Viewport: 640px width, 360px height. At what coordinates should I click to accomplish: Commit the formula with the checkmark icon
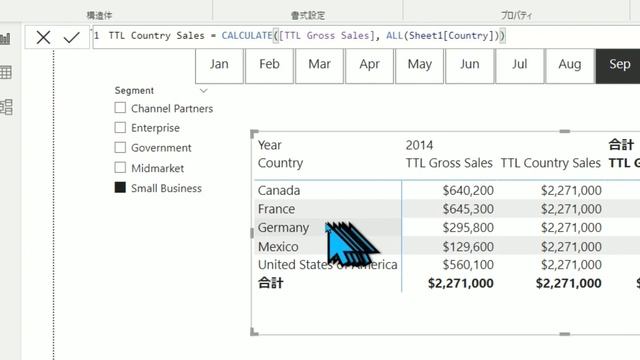(x=71, y=38)
